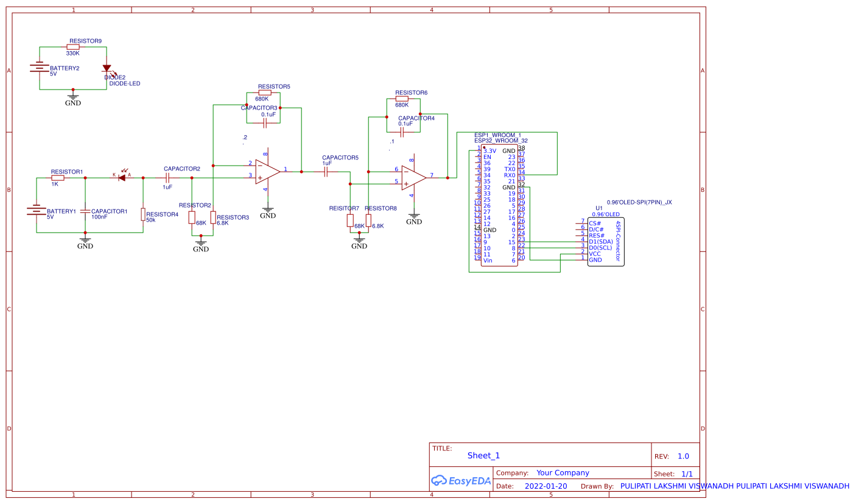
Task: Select the REV 1.0 value
Action: (684, 455)
